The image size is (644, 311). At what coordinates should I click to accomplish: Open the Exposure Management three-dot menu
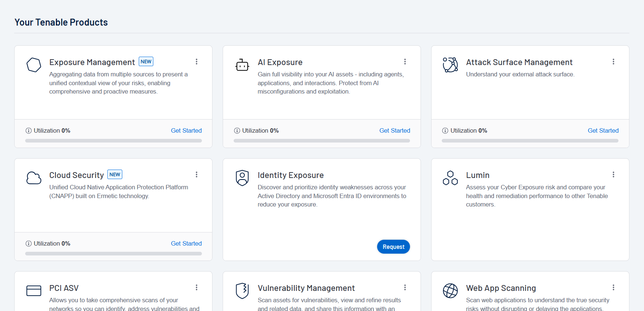(196, 62)
